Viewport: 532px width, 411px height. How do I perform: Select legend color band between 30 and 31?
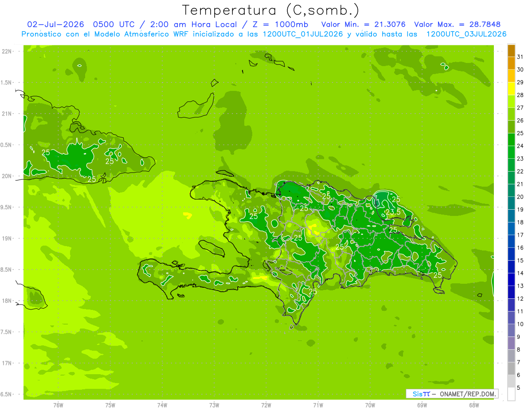pyautogui.click(x=511, y=63)
